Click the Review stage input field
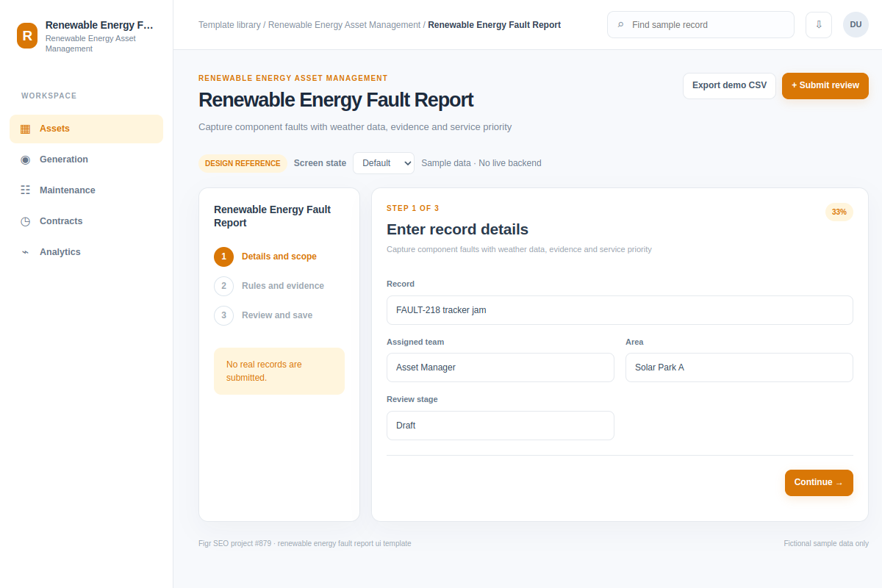Viewport: 882px width, 588px height. tap(501, 426)
